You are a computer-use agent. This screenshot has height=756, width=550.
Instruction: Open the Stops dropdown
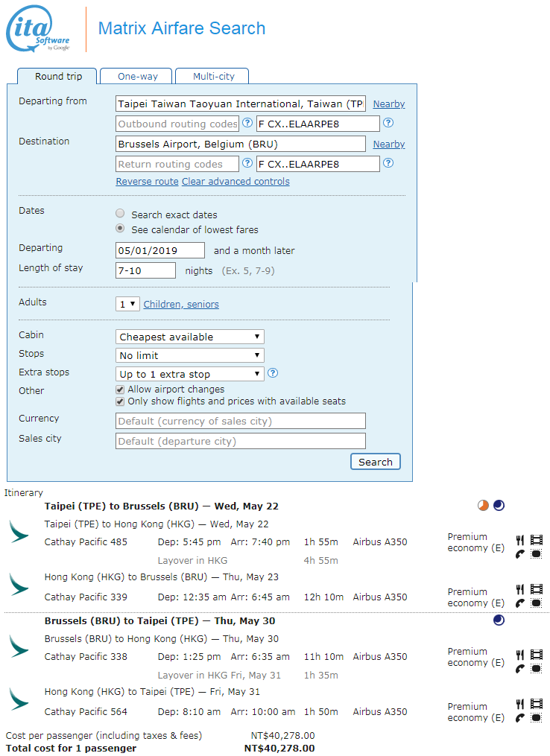pos(189,355)
